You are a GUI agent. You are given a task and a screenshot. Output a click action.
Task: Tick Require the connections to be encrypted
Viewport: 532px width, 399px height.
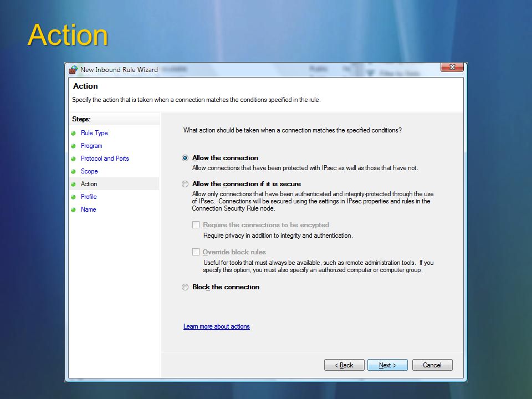[196, 224]
